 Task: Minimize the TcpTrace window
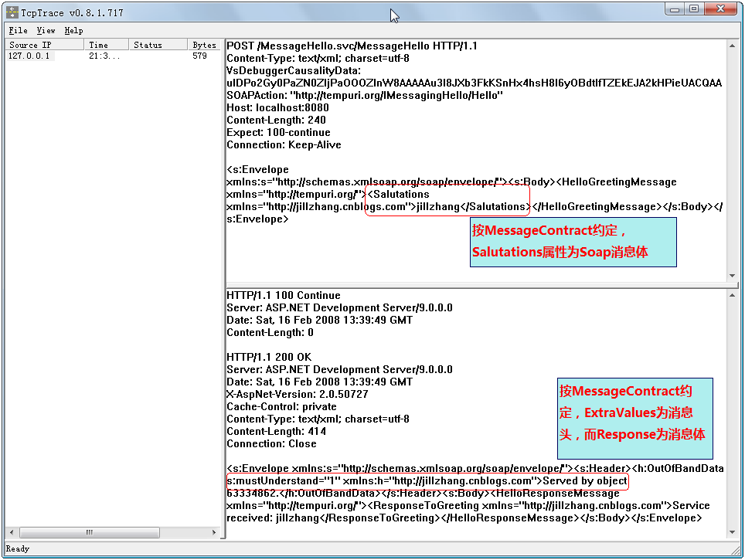(675, 9)
